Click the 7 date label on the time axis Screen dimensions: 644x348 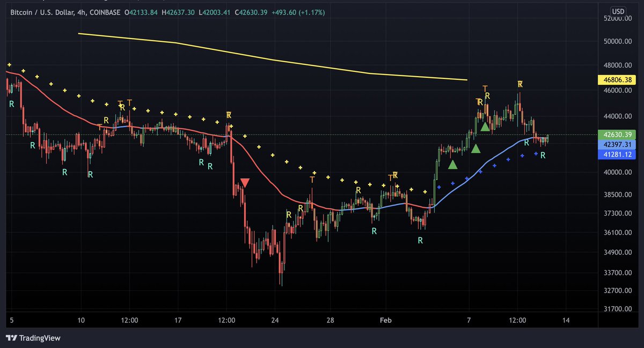[x=469, y=320]
